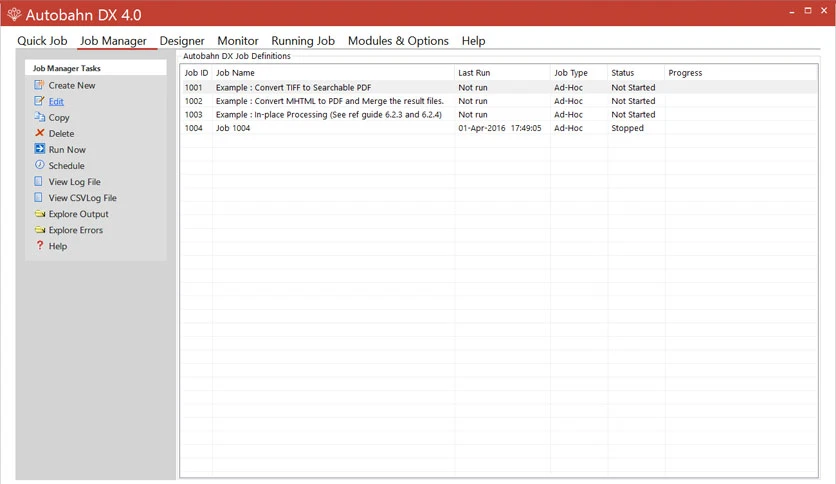This screenshot has height=484, width=836.
Task: Click 'Ad-Hoc' job type of job 1001
Action: 568,87
